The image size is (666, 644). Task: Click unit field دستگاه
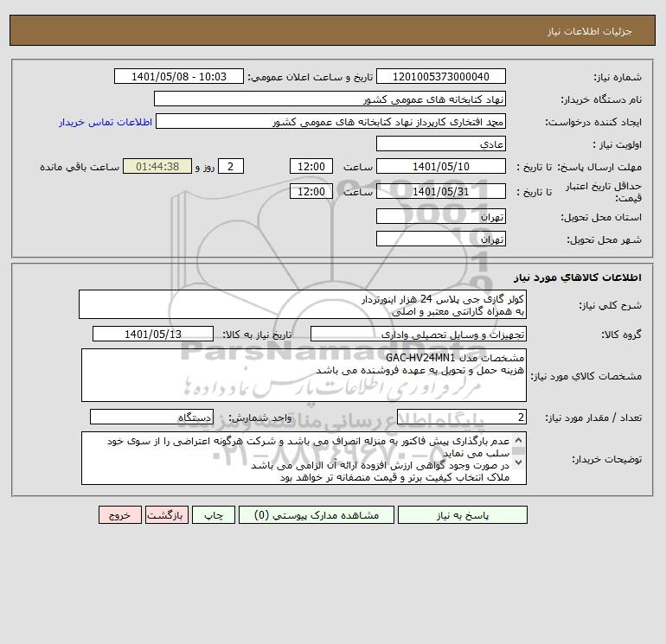coord(151,417)
